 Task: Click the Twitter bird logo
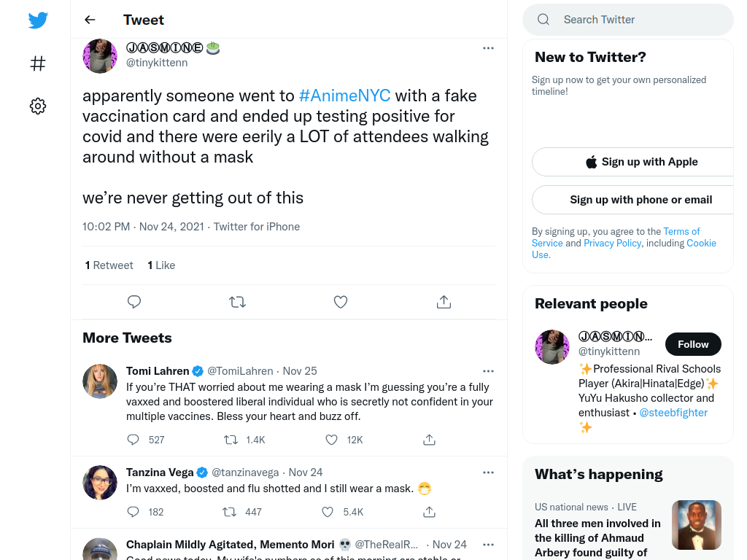(38, 20)
